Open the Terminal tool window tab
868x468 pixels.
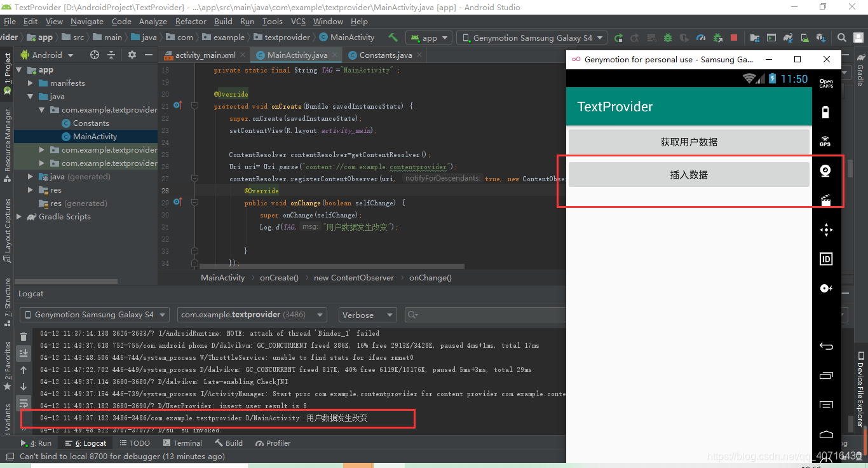(182, 443)
